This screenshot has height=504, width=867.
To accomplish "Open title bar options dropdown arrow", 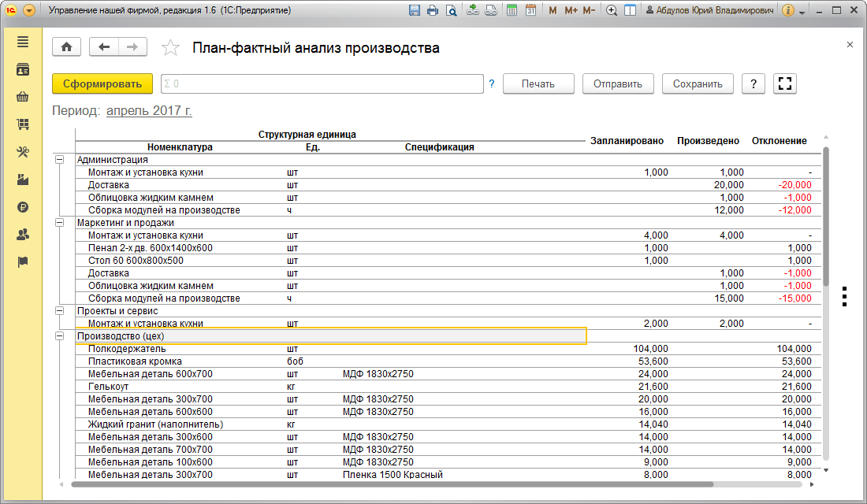I will pos(802,12).
